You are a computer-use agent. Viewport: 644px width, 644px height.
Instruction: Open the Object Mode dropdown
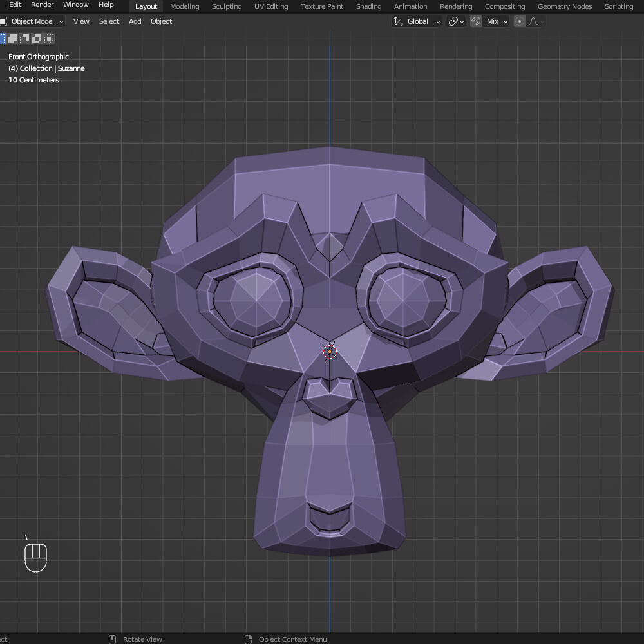(x=33, y=21)
